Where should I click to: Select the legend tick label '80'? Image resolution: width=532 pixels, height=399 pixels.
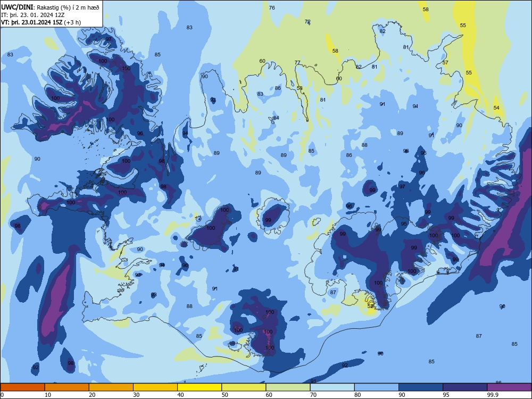[358, 395]
